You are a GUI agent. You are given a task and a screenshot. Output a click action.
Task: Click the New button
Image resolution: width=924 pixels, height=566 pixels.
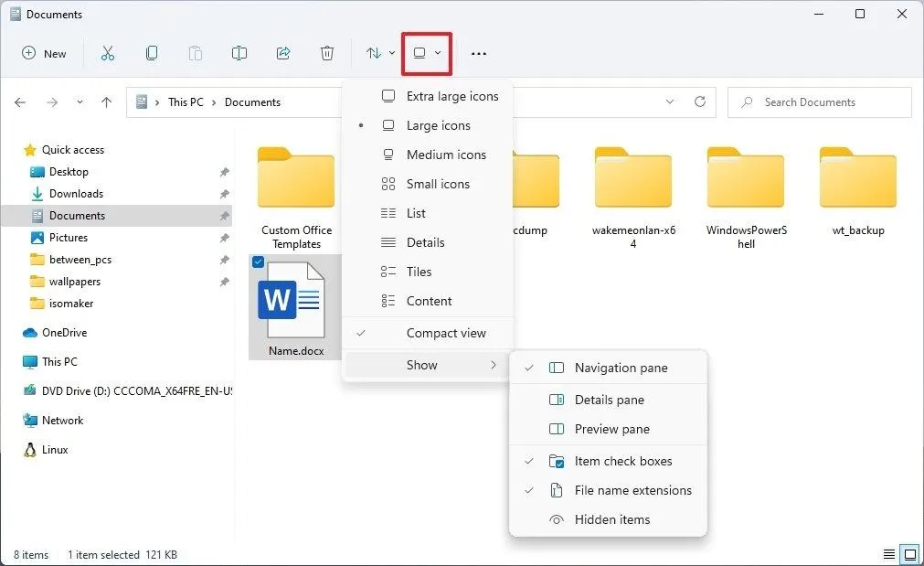44,54
